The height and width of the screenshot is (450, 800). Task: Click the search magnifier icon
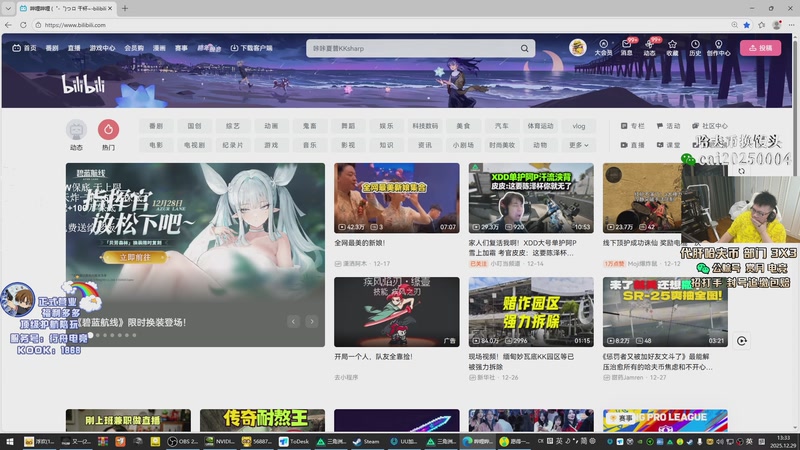(524, 48)
